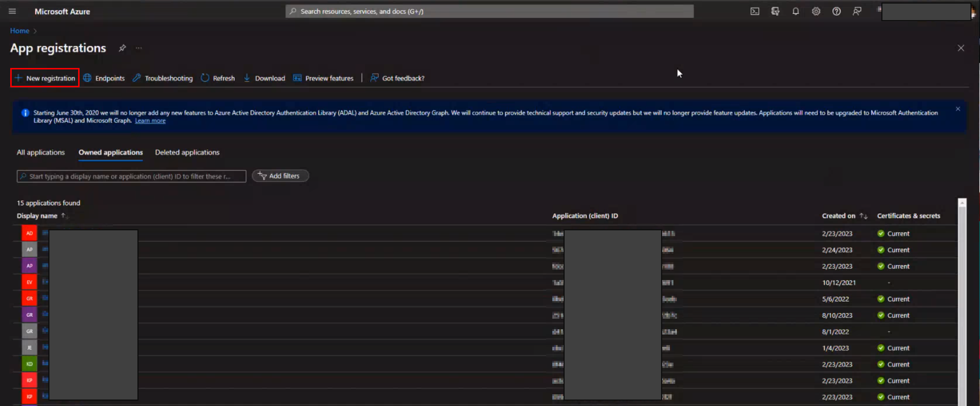980x406 pixels.
Task: Go to Home breadcrumb
Action: click(19, 31)
